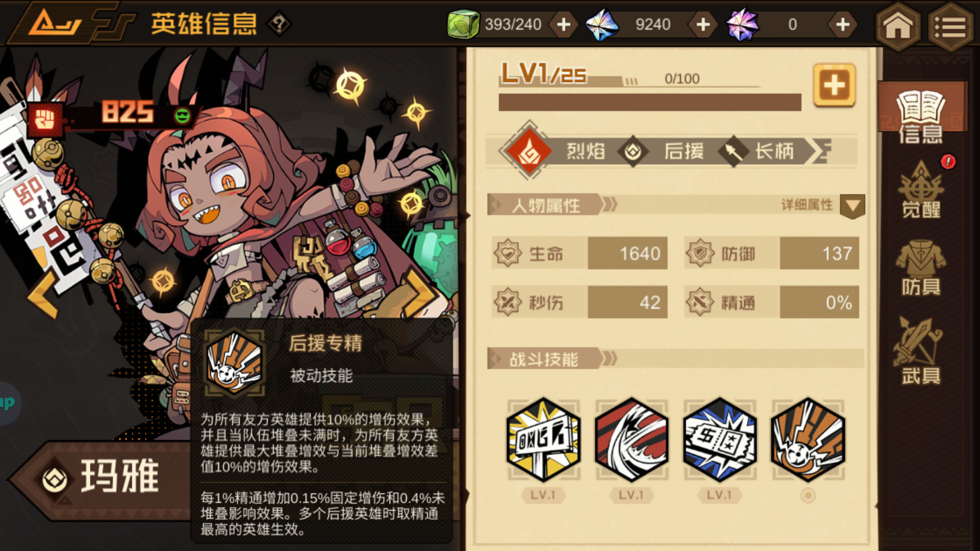Add rainbow gems beside the zero count
This screenshot has width=980, height=551.
tap(843, 24)
